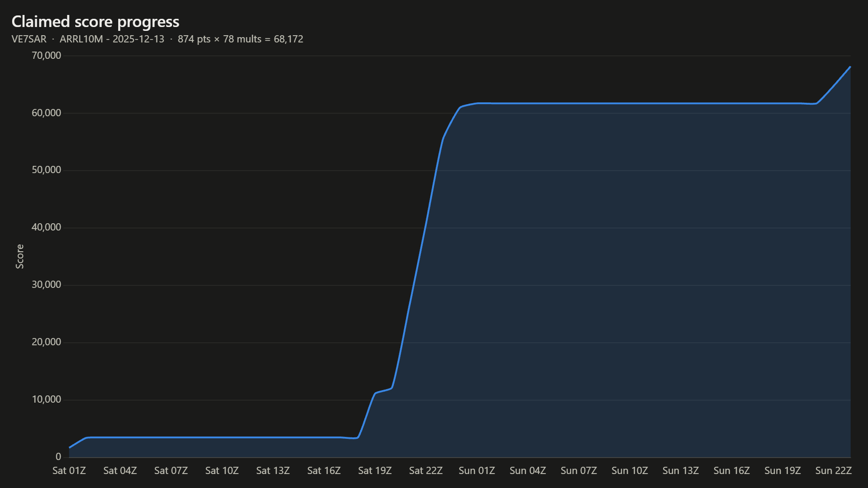This screenshot has height=488, width=868.
Task: Click the 'Claimed score progress' title
Action: 95,22
